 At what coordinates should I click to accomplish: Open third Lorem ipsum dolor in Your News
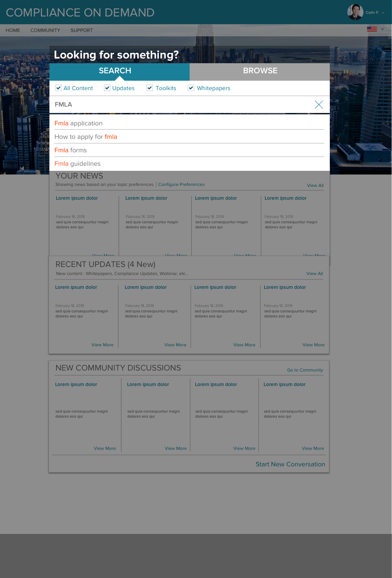pyautogui.click(x=216, y=198)
